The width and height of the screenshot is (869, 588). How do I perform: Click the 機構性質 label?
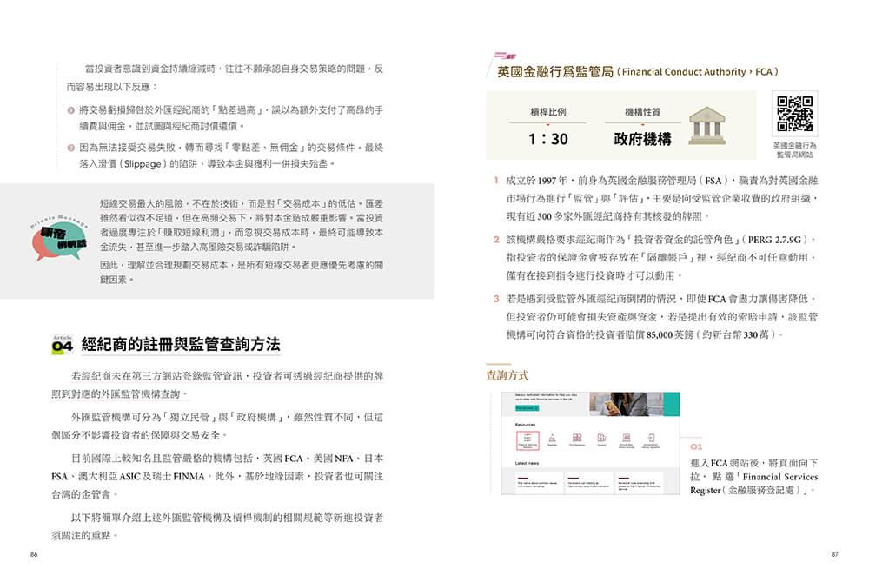click(642, 112)
